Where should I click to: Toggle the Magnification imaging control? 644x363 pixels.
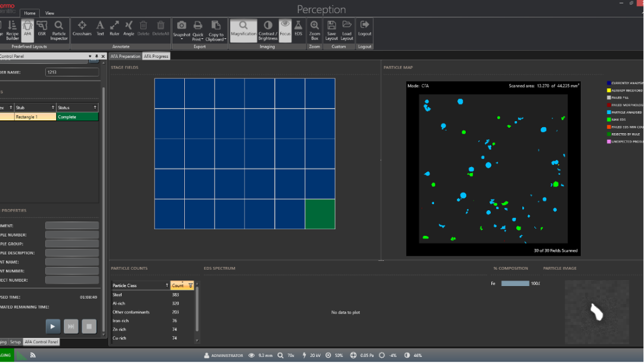[243, 29]
